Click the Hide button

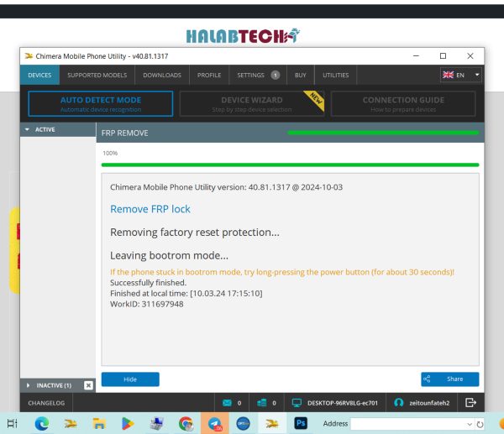click(x=130, y=379)
